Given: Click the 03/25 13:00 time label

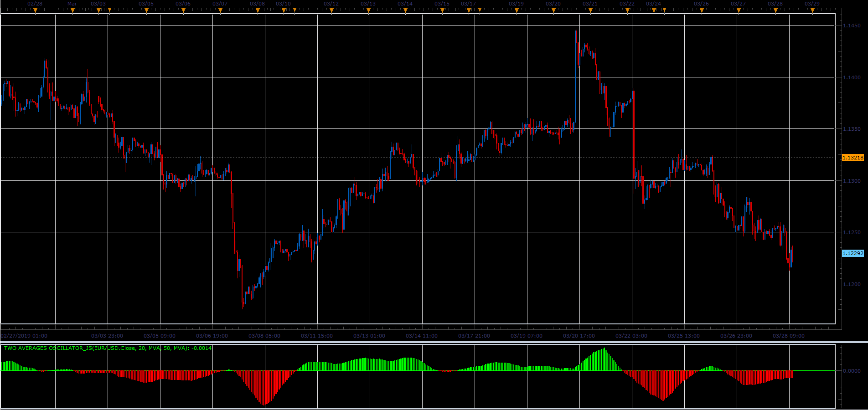Looking at the screenshot, I should click(684, 336).
